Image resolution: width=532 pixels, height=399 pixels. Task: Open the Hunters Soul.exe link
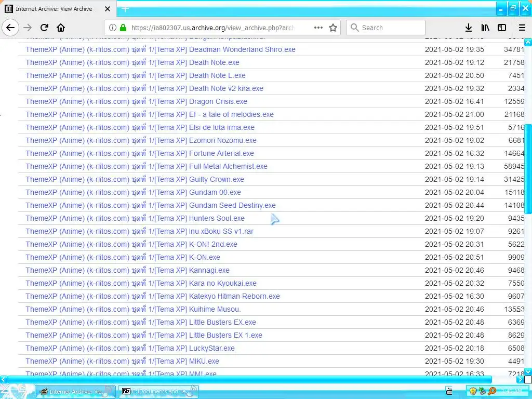click(135, 219)
